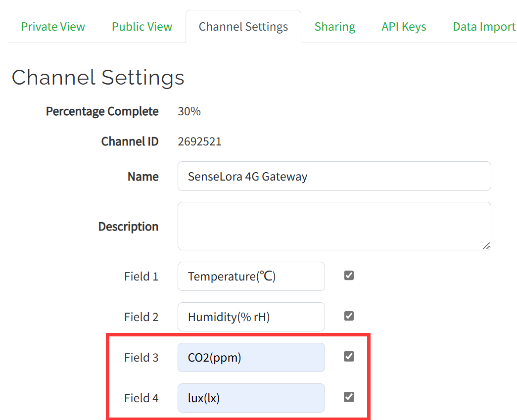
Task: Select the Channel ID value 2692521
Action: coord(199,141)
